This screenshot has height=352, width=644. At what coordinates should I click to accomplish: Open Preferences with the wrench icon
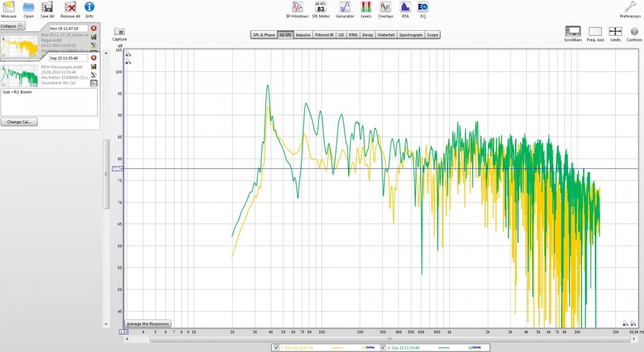coord(630,9)
